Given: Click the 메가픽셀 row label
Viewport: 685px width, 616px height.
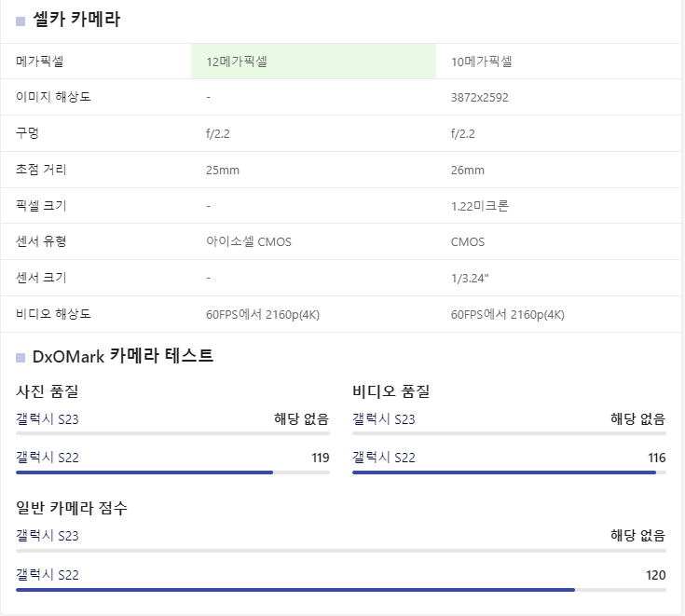Looking at the screenshot, I should pyautogui.click(x=40, y=62).
